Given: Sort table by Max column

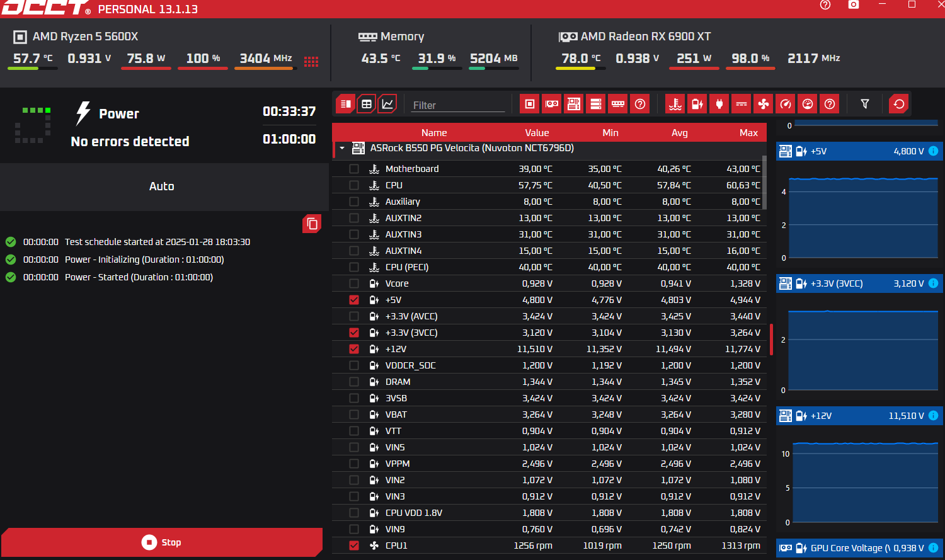Looking at the screenshot, I should coord(748,133).
